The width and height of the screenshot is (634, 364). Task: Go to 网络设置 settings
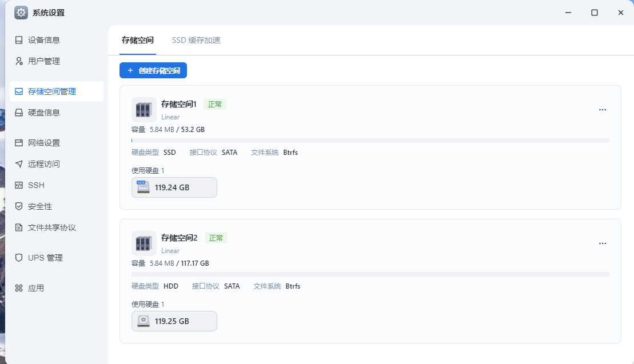coord(56,143)
